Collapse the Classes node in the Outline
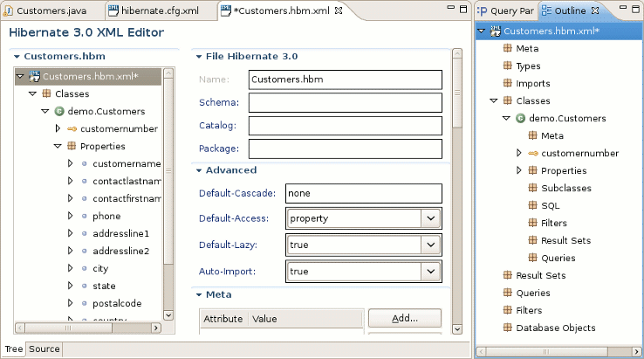644x359 pixels. point(493,100)
